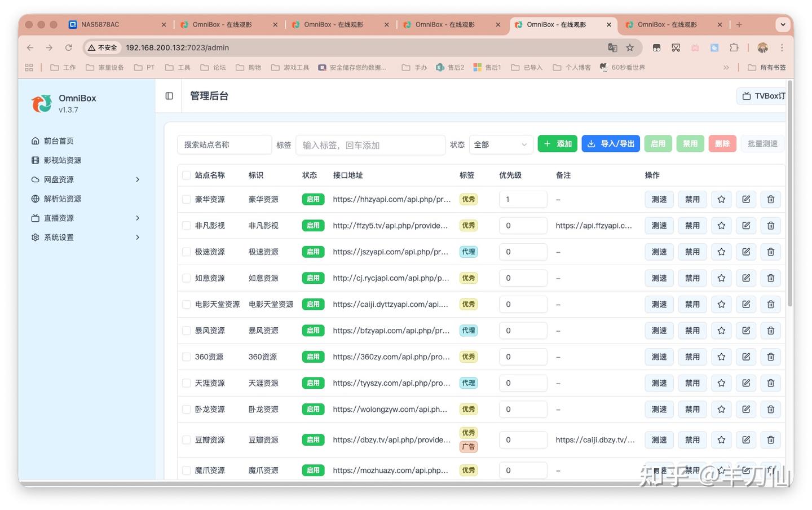
Task: Click the green 添加 button
Action: tap(558, 144)
